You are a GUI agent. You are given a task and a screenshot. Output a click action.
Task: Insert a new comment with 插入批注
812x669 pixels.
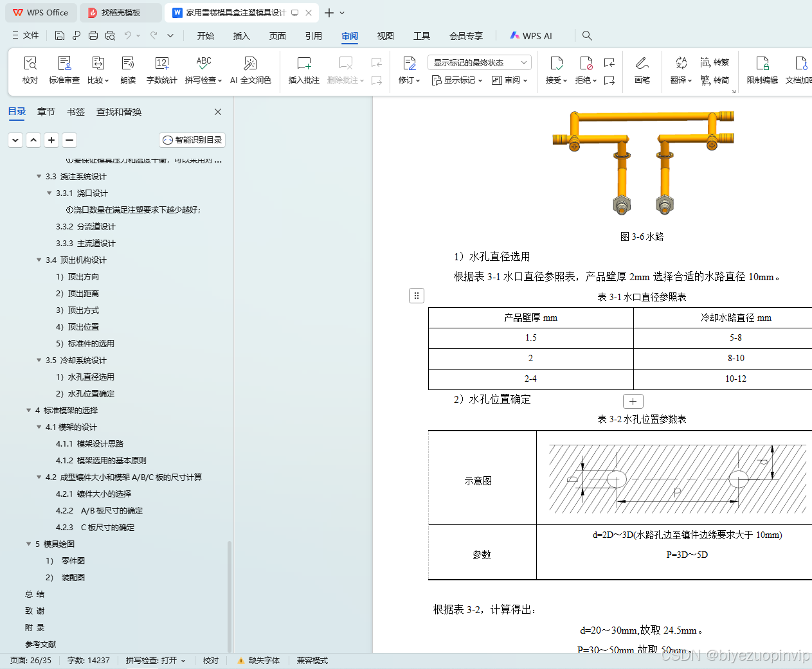304,70
